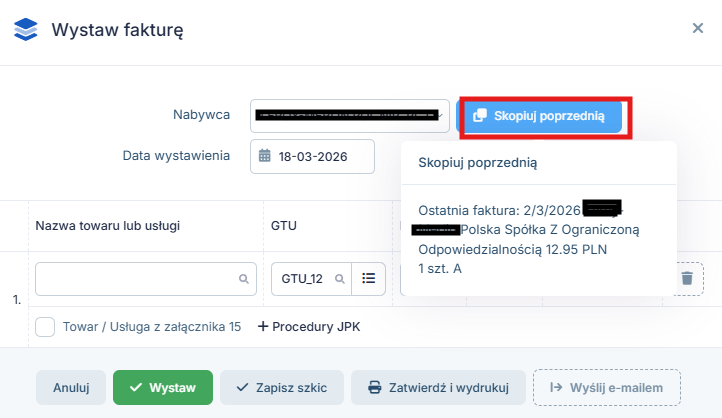This screenshot has width=722, height=418.
Task: Delete row 1 with the trash icon
Action: 685,279
